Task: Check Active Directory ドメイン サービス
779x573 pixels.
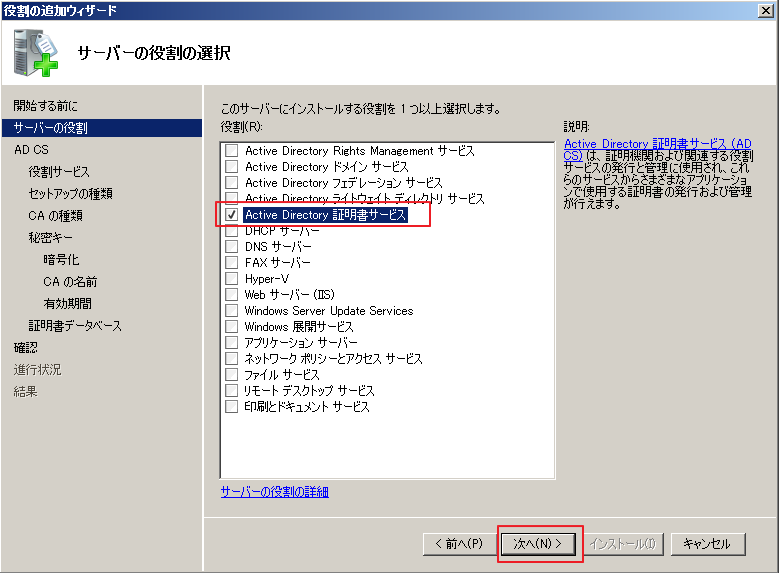Action: point(232,166)
